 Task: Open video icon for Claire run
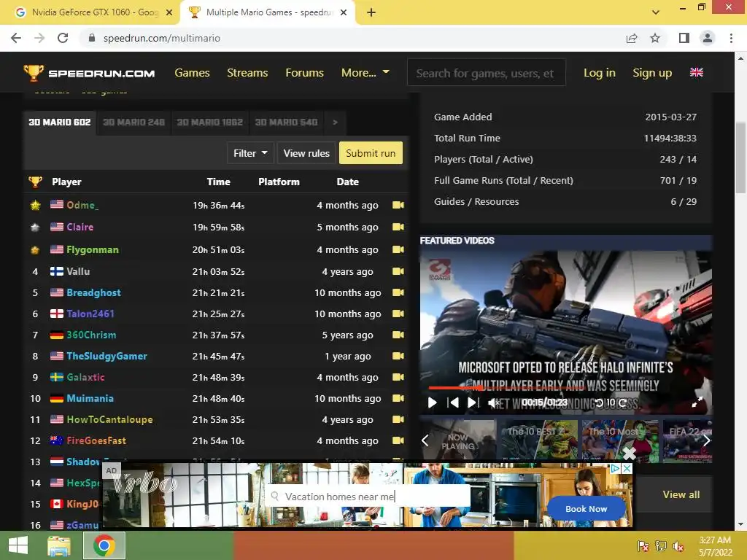398,227
